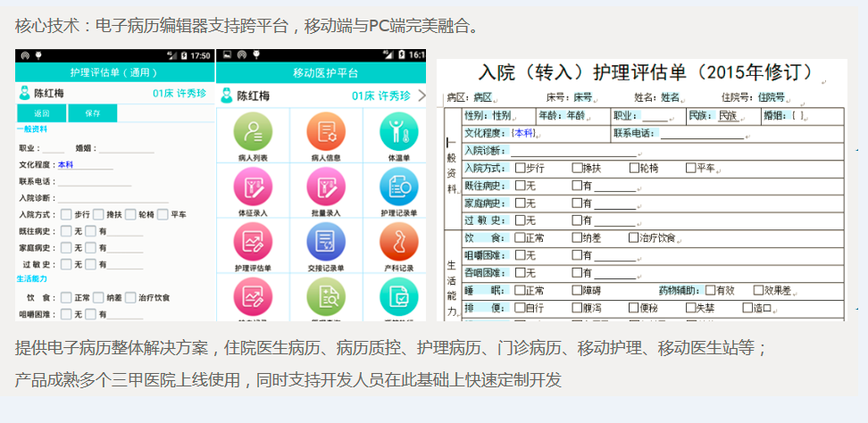Click the 入院诊断 field in the PC form
This screenshot has height=423, width=868.
pyautogui.click(x=572, y=151)
